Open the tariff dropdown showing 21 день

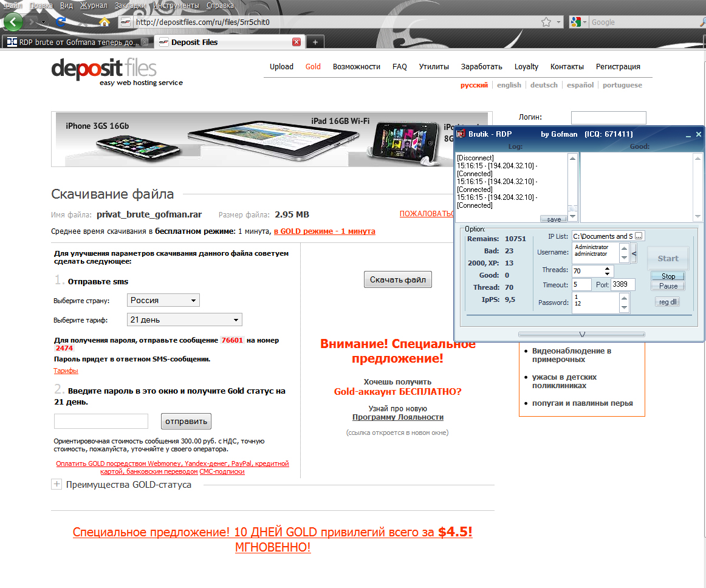(185, 320)
